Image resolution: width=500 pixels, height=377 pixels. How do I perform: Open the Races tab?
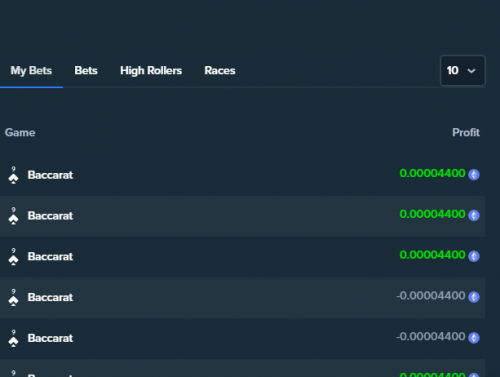pyautogui.click(x=220, y=70)
